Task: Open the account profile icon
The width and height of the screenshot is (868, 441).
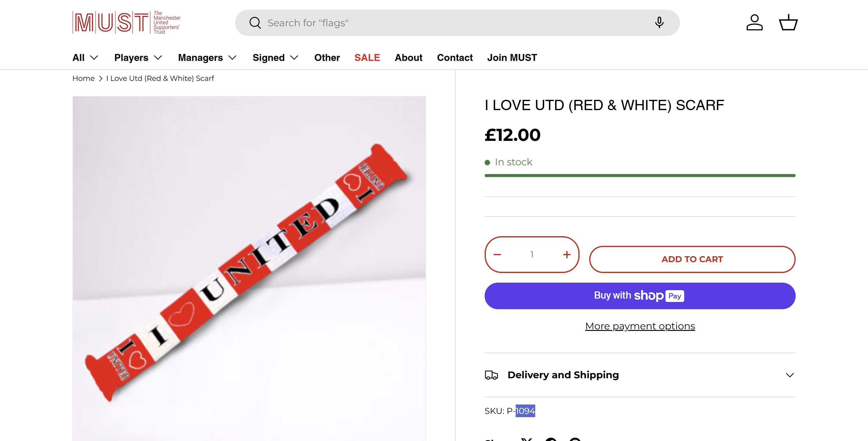Action: (x=754, y=23)
